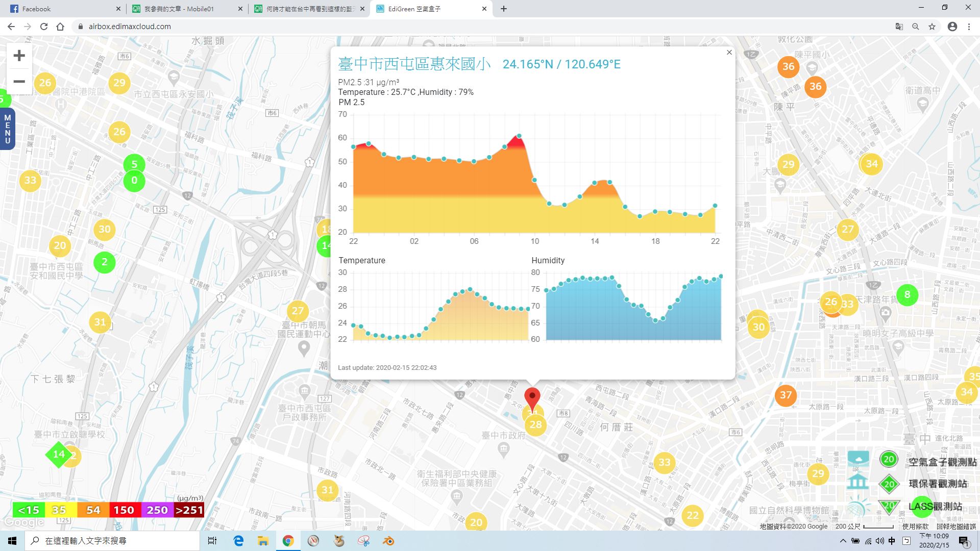Screen dimensions: 980x551
Task: Click the red 150 legend color swatch
Action: pos(124,510)
